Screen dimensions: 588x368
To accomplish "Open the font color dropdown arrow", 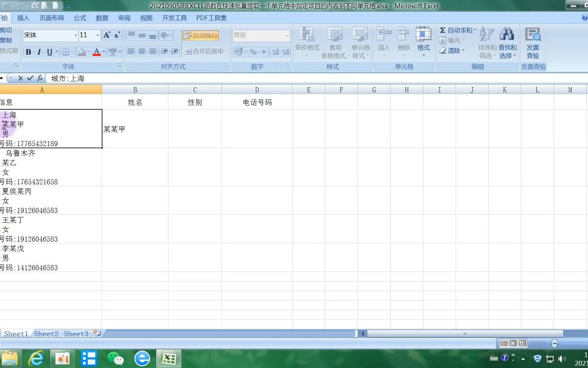I will 103,52.
